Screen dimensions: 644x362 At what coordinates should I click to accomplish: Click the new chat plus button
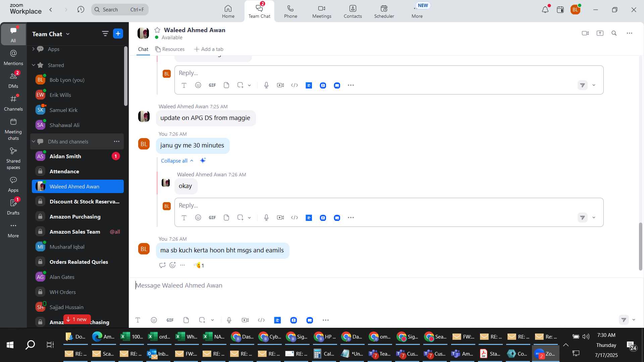tap(118, 34)
